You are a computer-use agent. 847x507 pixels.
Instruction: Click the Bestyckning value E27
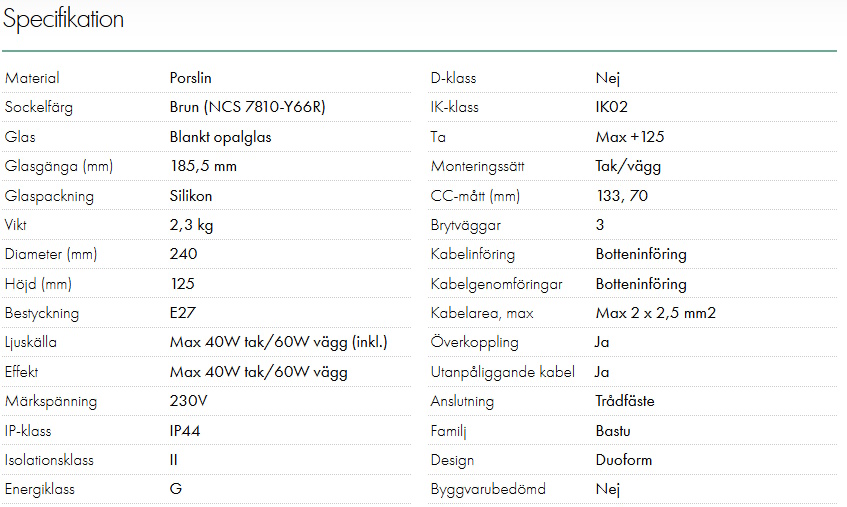(183, 313)
